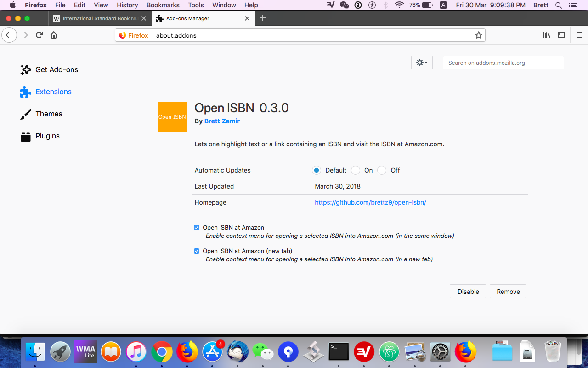
Task: Open the History menu
Action: pyautogui.click(x=127, y=5)
